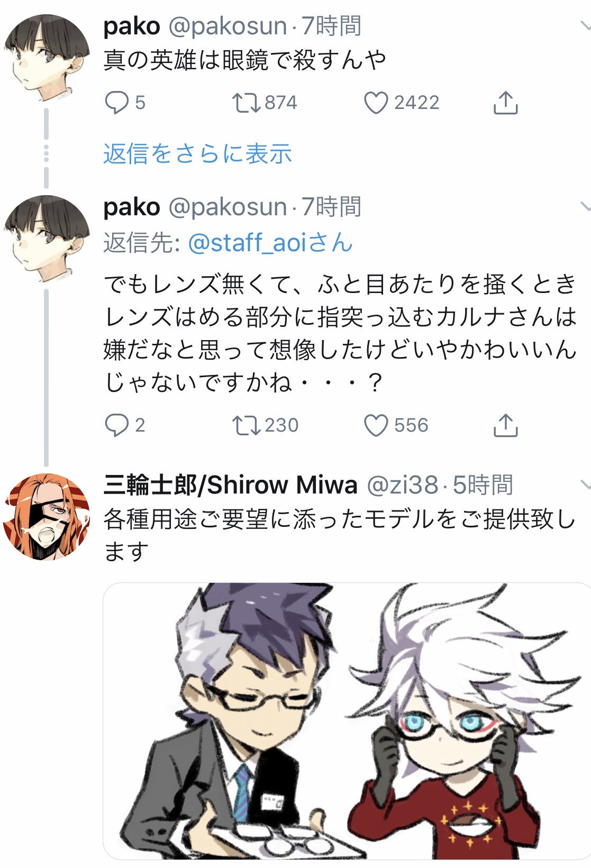Open Shirow Miwa's orange-haired avatar

point(46,517)
